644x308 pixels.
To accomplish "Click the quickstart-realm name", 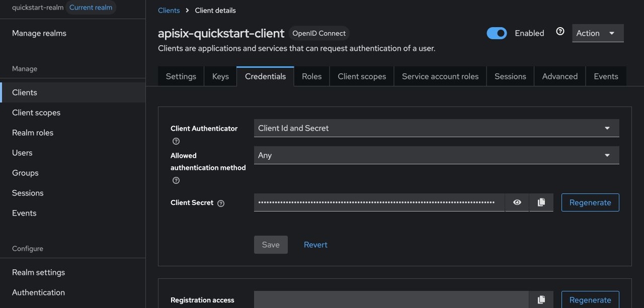I will pyautogui.click(x=38, y=8).
